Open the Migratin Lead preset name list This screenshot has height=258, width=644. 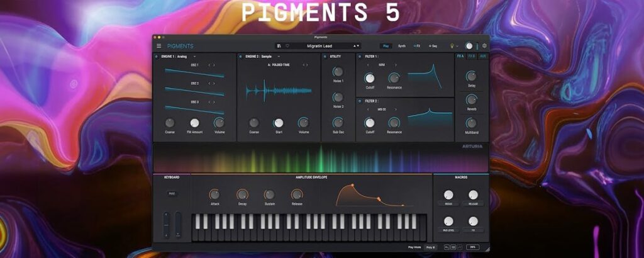click(319, 46)
